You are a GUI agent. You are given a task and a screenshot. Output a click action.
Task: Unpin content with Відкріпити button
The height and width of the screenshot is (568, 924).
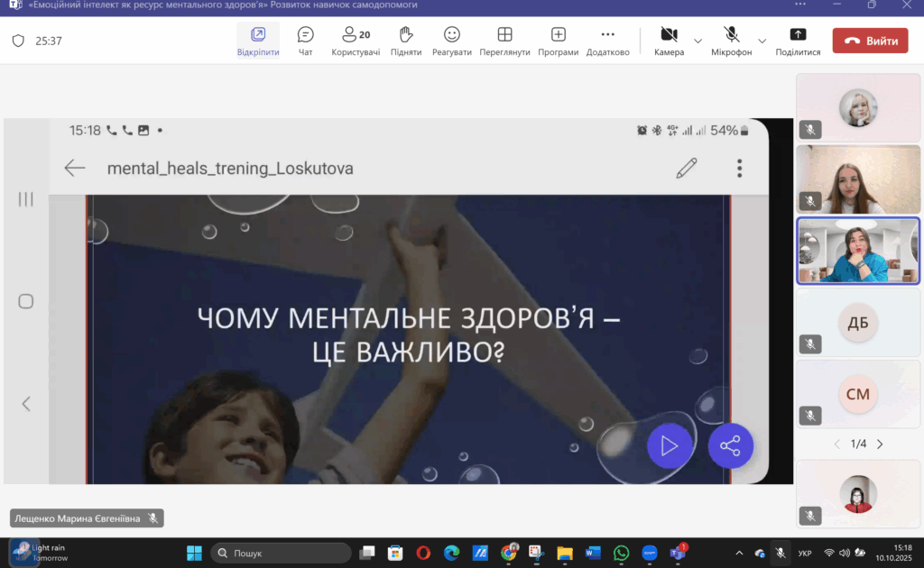pyautogui.click(x=258, y=41)
